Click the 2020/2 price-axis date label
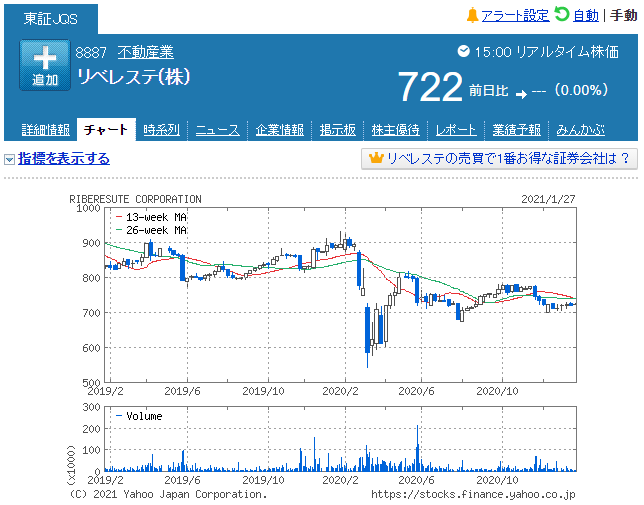 click(x=340, y=391)
